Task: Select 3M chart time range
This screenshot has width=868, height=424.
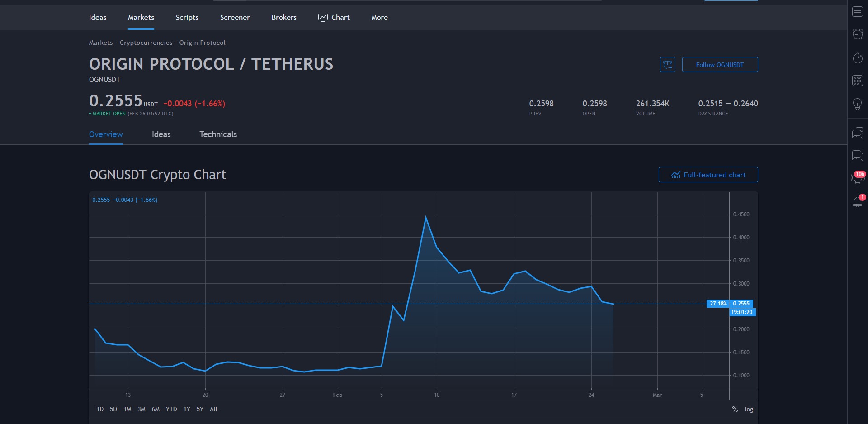Action: point(142,409)
